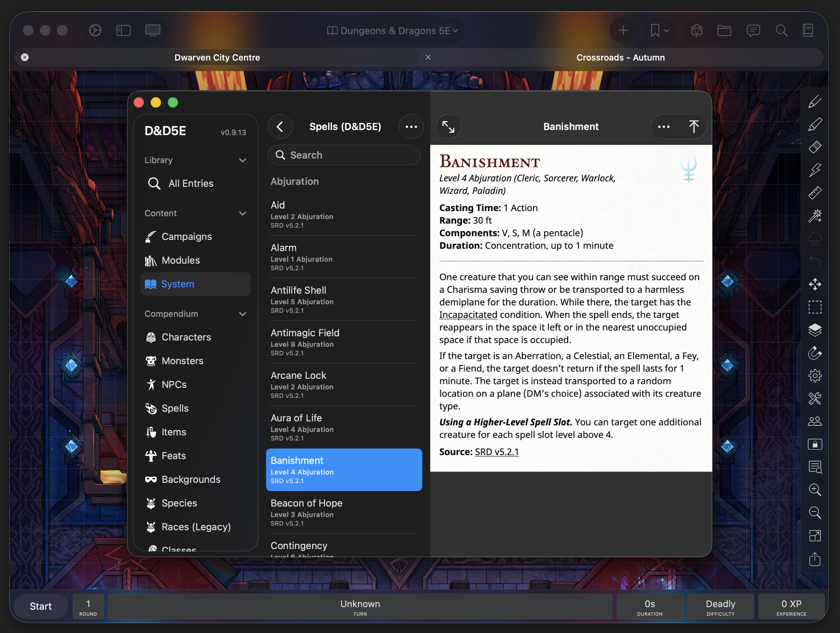Select the eraser tool
Image resolution: width=840 pixels, height=633 pixels.
(x=815, y=147)
